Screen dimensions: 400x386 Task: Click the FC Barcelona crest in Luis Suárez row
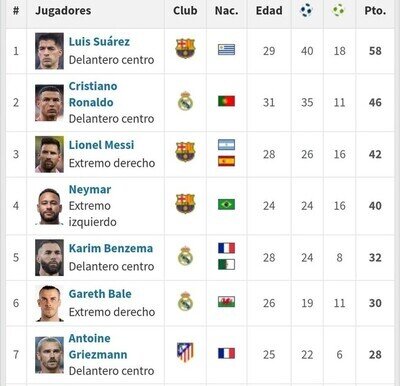pyautogui.click(x=185, y=49)
